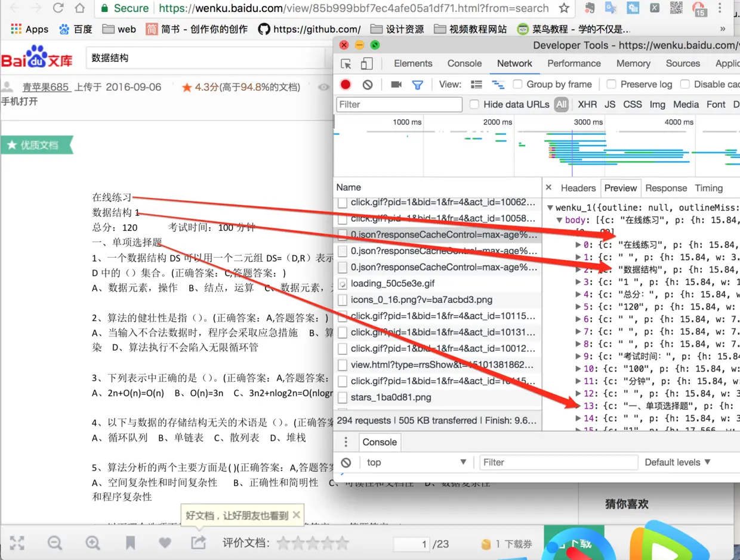The width and height of the screenshot is (740, 560).
Task: Filter network requests by Media
Action: tap(686, 104)
